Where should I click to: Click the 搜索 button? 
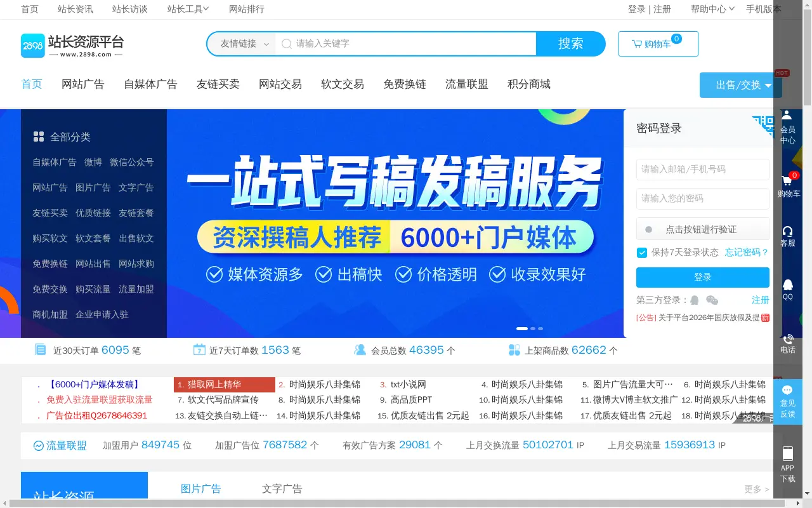570,44
